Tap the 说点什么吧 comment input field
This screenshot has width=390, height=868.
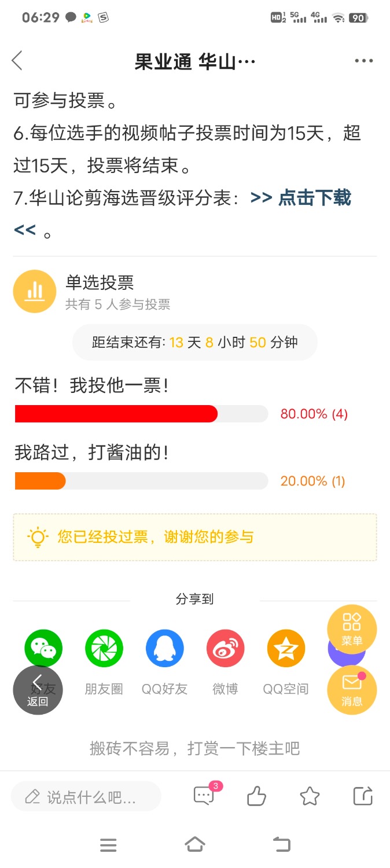(x=86, y=797)
